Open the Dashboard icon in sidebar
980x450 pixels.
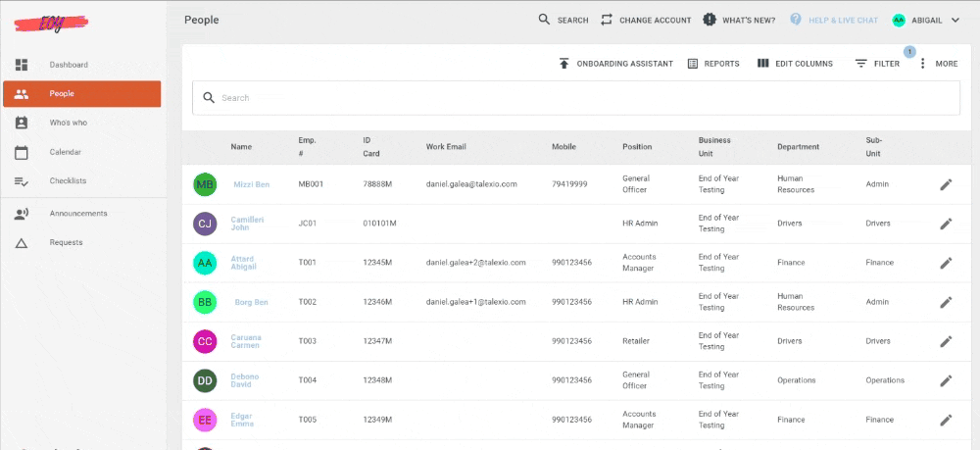22,65
